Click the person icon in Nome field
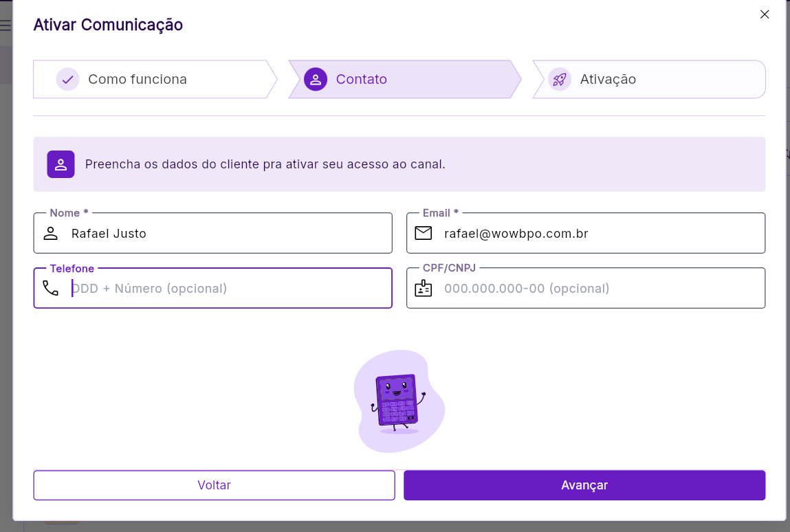Screen dimensions: 790x532 [x=51, y=234]
